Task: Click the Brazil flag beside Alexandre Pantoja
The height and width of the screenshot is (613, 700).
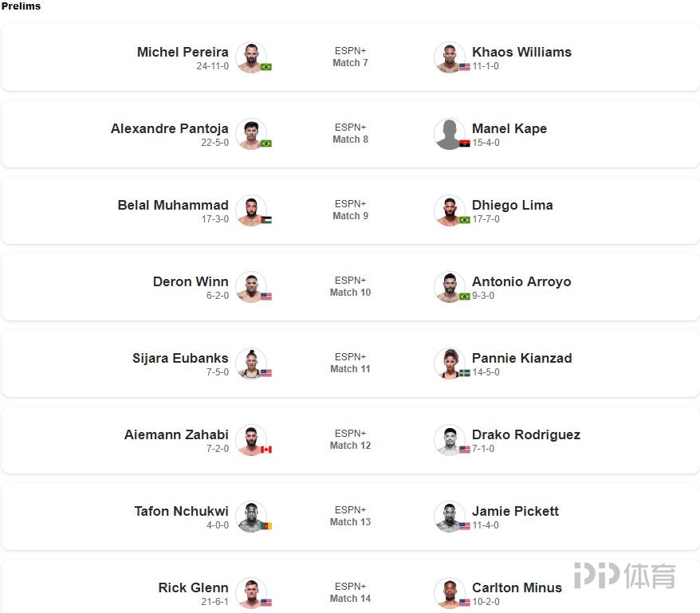Action: pos(266,143)
